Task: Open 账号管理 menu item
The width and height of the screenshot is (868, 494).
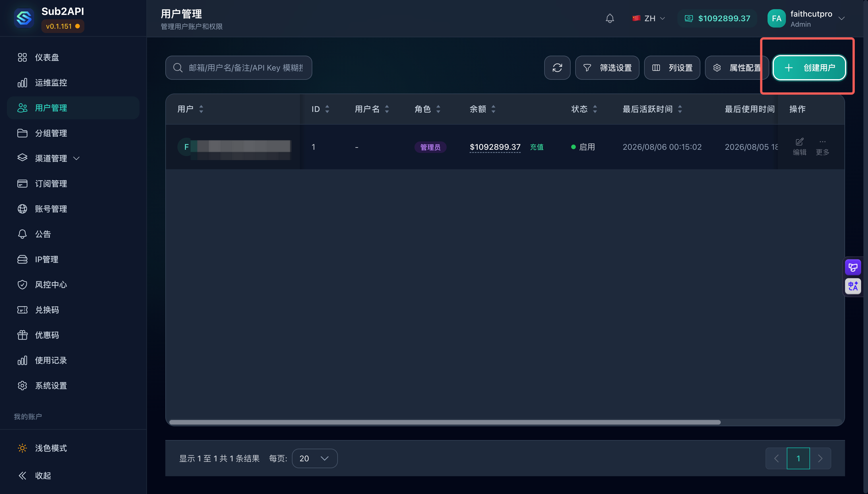Action: tap(73, 209)
